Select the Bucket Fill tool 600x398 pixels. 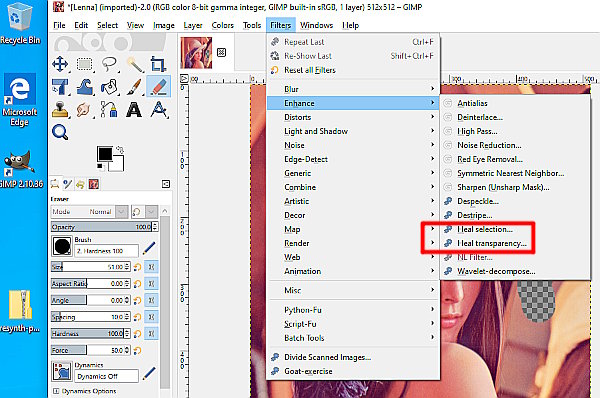point(109,87)
